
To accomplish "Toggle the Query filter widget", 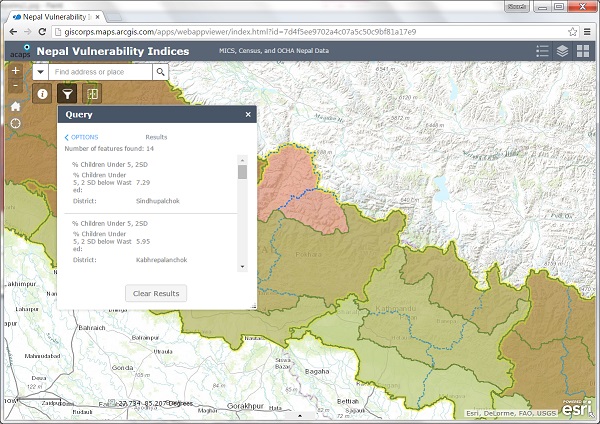I will point(68,93).
